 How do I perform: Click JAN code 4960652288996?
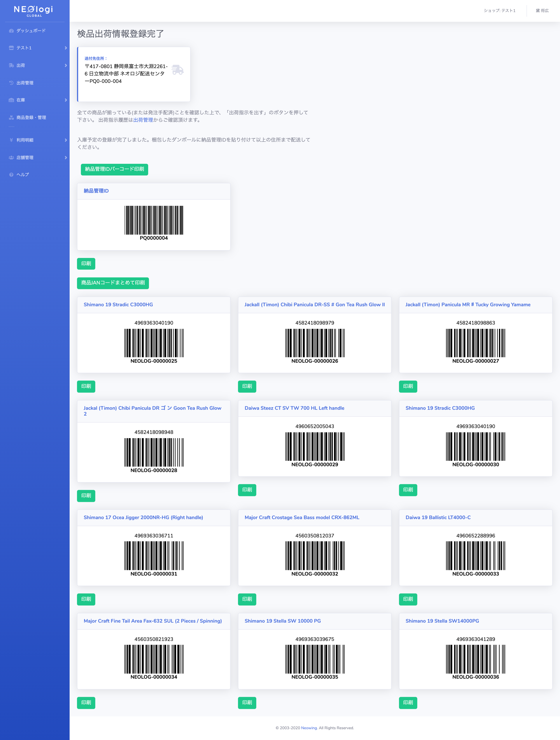475,536
